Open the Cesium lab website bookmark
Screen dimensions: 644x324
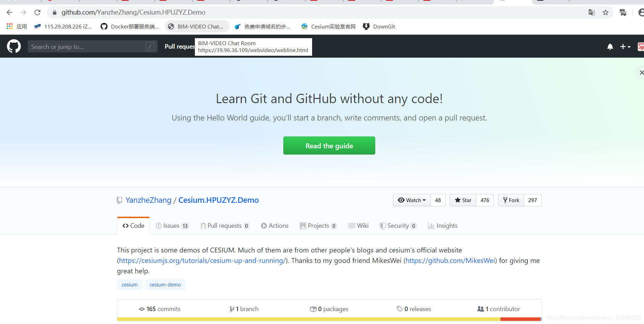tap(328, 26)
